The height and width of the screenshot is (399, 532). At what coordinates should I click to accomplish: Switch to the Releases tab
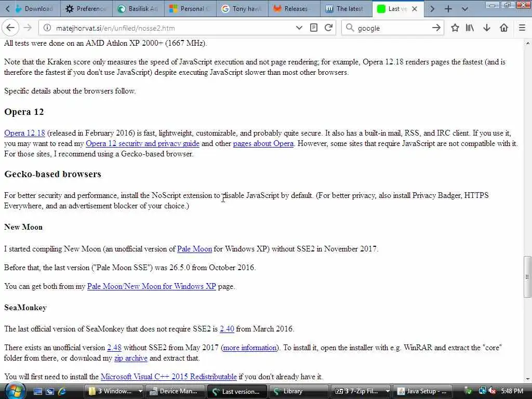[294, 9]
